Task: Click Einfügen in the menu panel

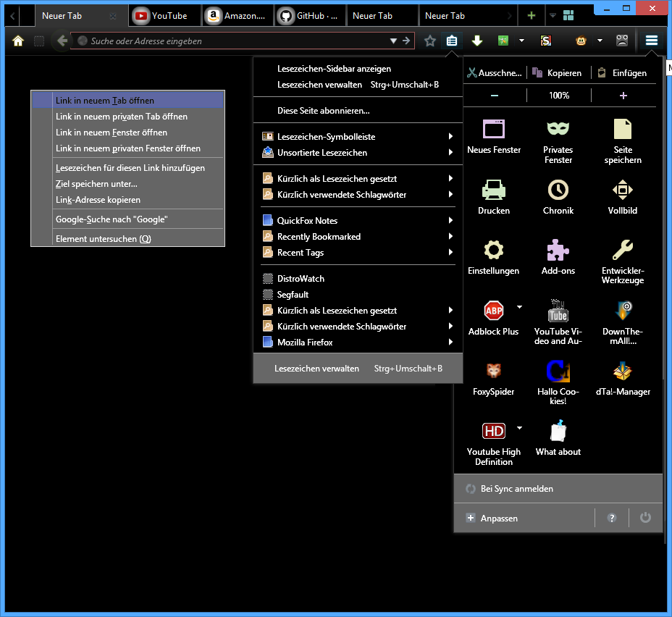Action: (623, 73)
